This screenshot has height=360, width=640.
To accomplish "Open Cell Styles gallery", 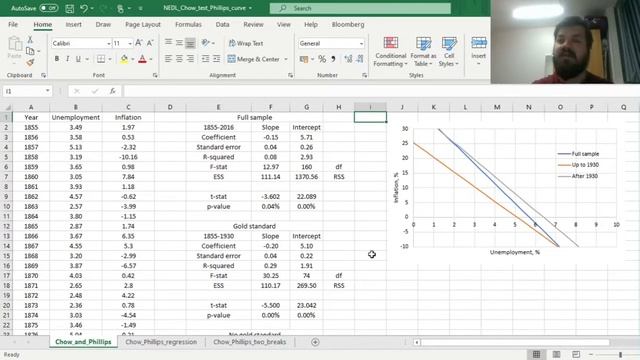I will coord(449,51).
